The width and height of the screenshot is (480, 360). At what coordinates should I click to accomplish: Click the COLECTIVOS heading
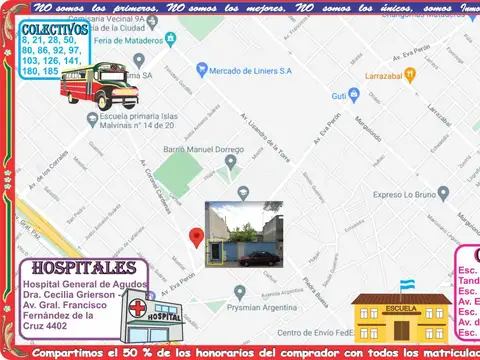coord(55,30)
